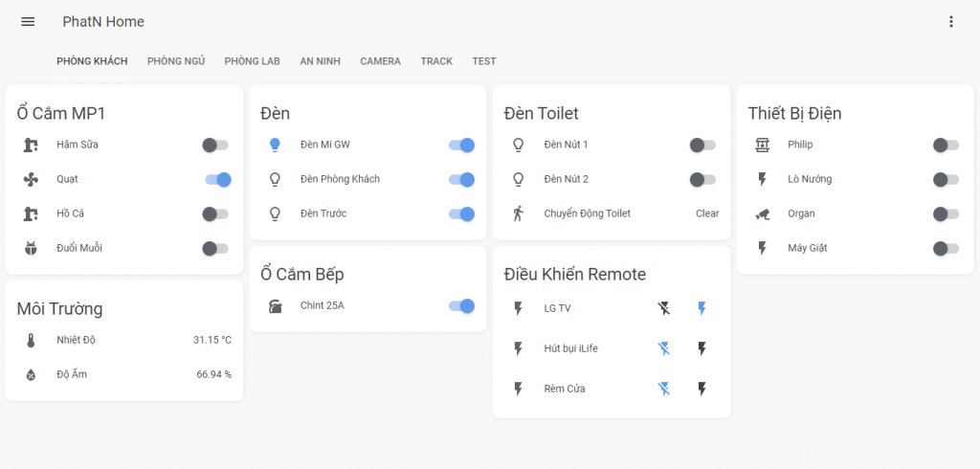This screenshot has height=469, width=980.
Task: Click the Philip device icon
Action: (762, 145)
